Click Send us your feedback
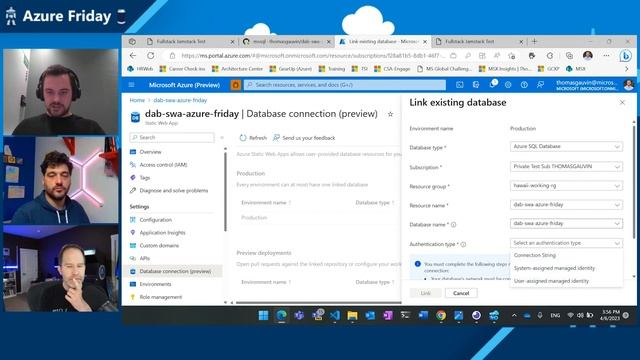 pyautogui.click(x=304, y=138)
